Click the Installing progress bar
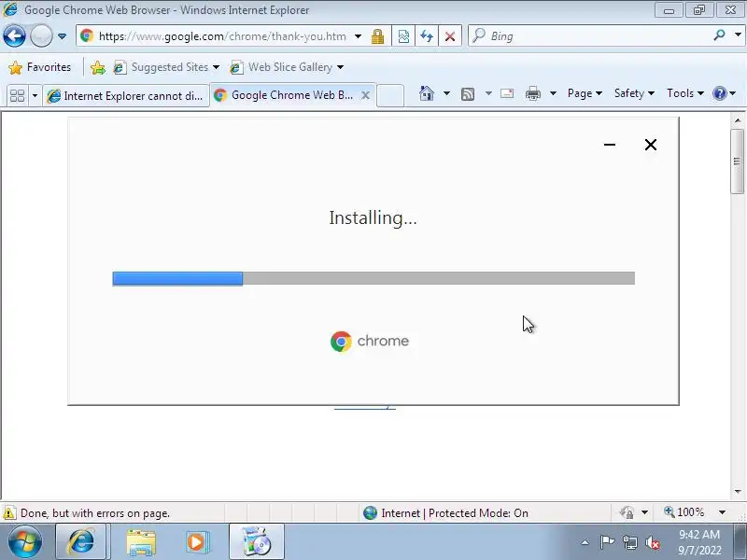Viewport: 747px width, 560px height. tap(373, 278)
